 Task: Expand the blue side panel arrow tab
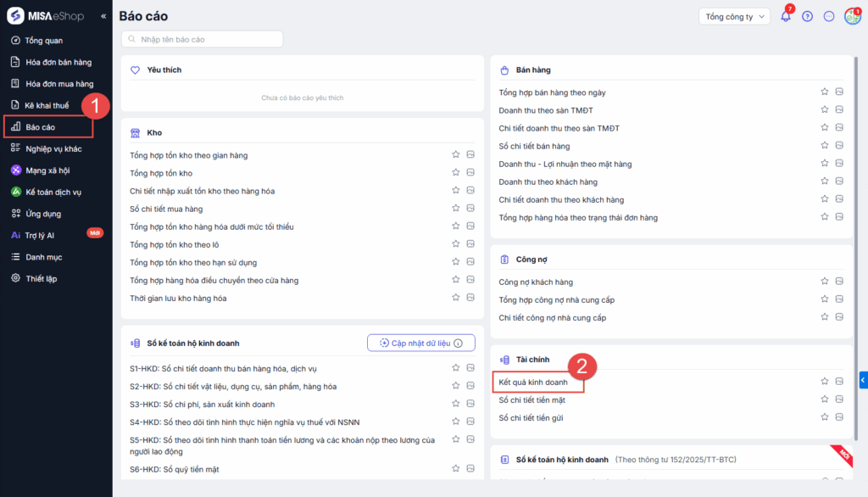[863, 380]
